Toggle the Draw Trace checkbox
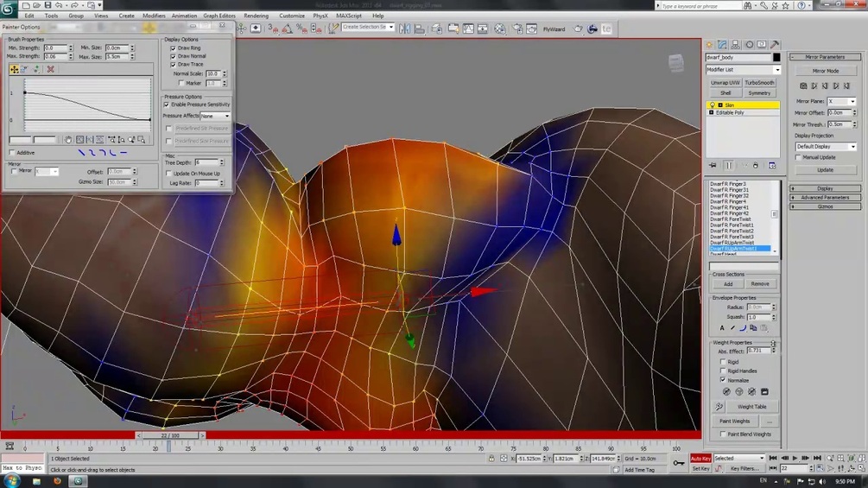 click(174, 65)
